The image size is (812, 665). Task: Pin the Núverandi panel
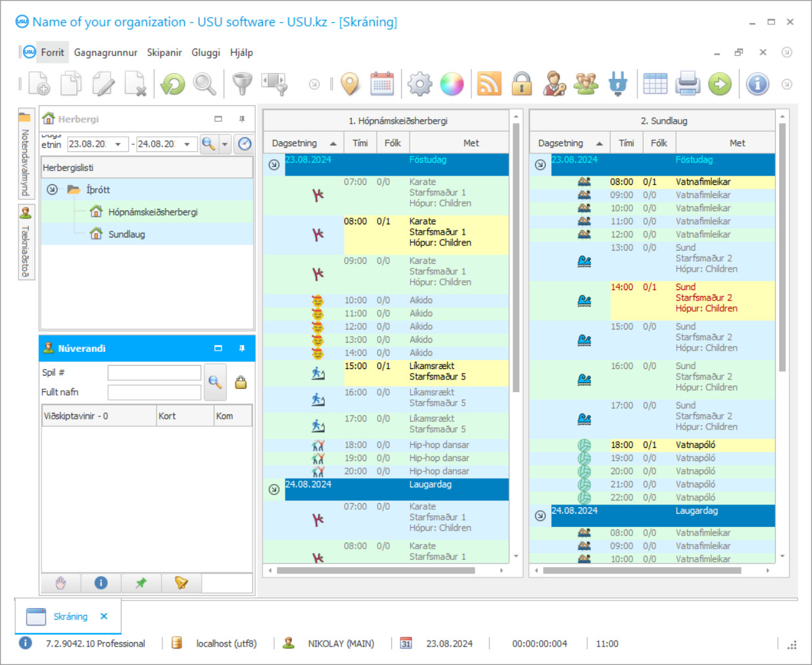241,348
